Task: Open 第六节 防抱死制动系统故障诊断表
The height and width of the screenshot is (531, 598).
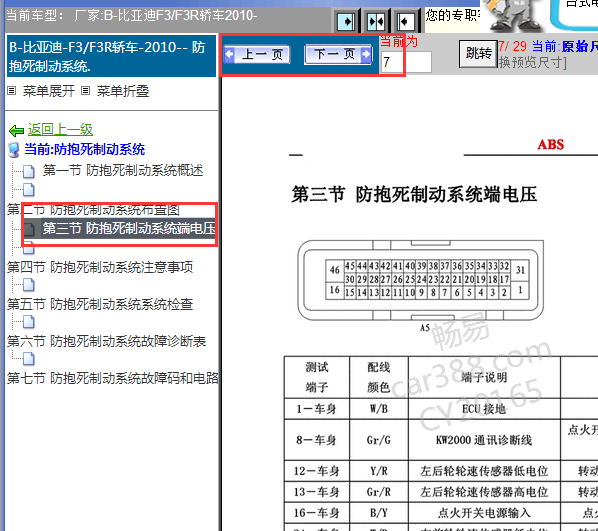Action: [x=106, y=341]
